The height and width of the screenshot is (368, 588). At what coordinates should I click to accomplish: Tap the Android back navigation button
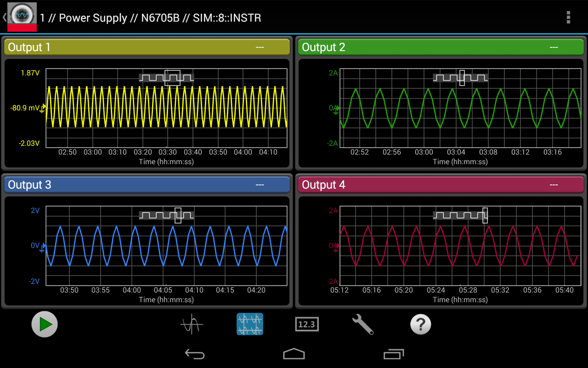pyautogui.click(x=195, y=354)
